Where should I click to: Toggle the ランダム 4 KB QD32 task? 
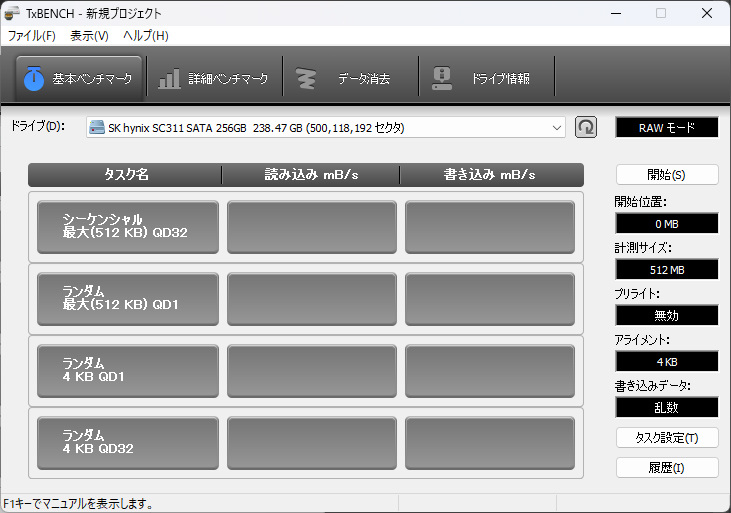coord(127,442)
